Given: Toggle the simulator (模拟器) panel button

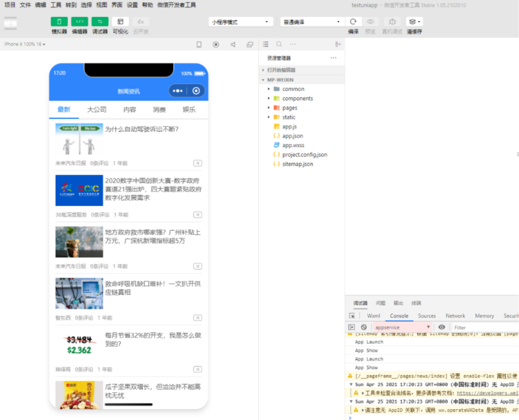Looking at the screenshot, I should coord(59,22).
